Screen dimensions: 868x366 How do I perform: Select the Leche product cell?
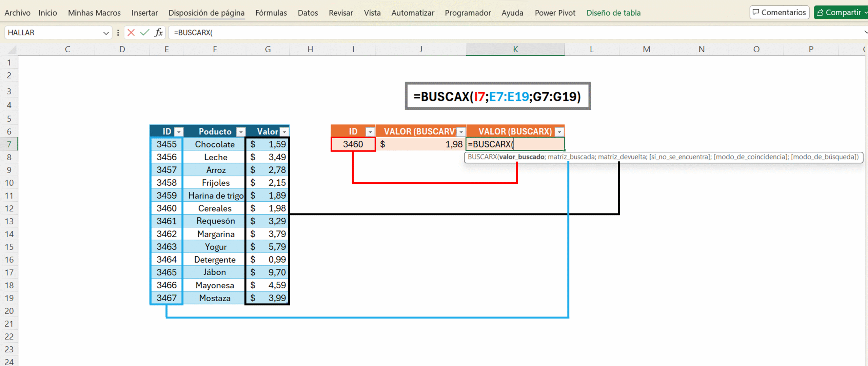215,157
